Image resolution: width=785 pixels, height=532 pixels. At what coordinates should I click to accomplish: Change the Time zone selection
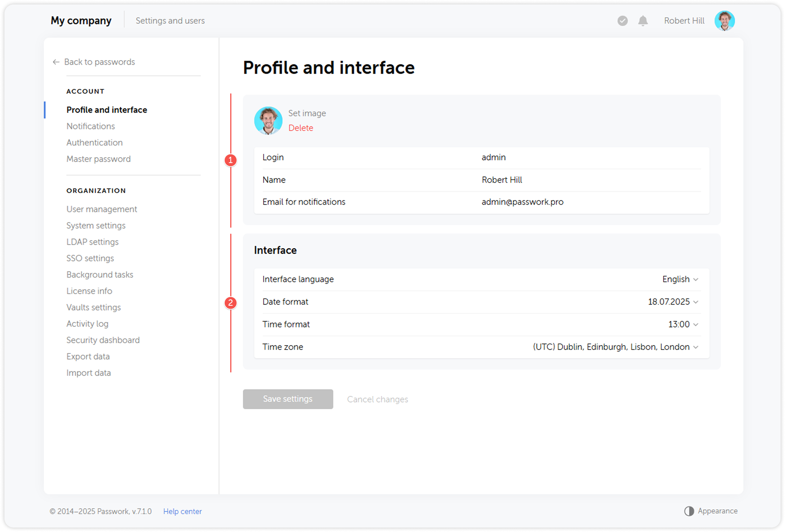pos(614,347)
